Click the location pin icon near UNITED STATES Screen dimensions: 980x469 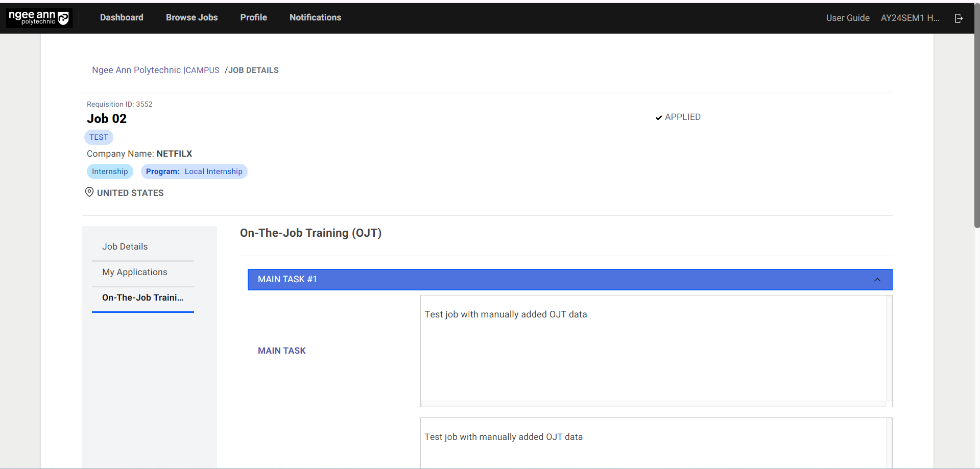pyautogui.click(x=89, y=192)
